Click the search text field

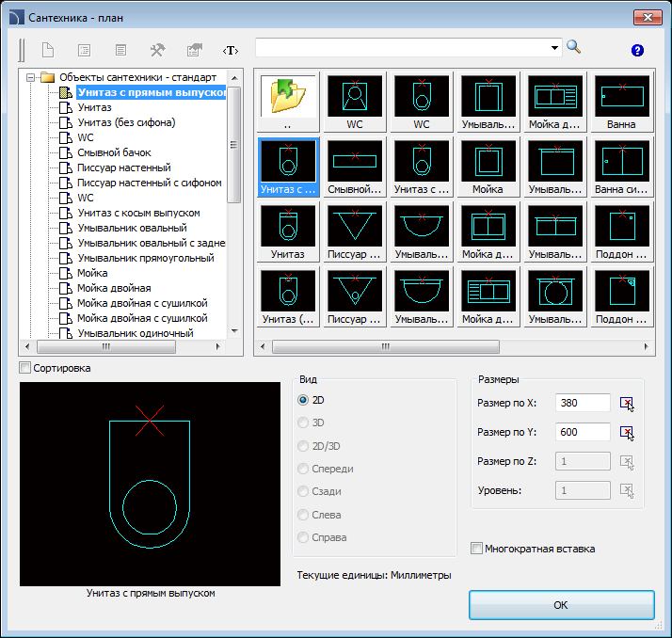click(402, 48)
